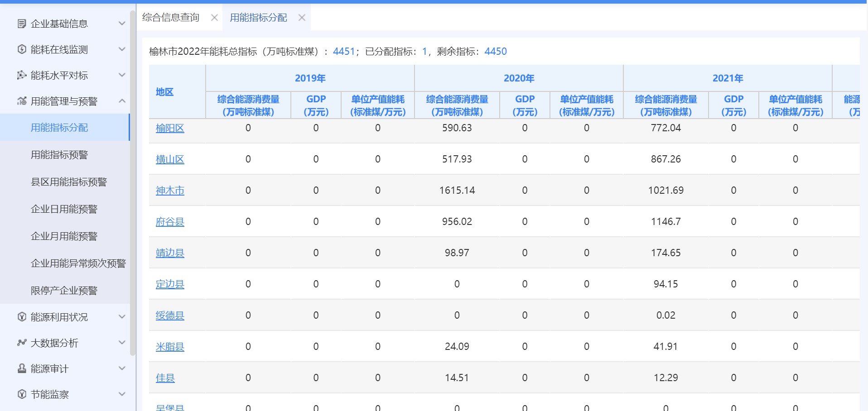Open the 榆阳区 region link
The image size is (868, 411).
coord(170,129)
